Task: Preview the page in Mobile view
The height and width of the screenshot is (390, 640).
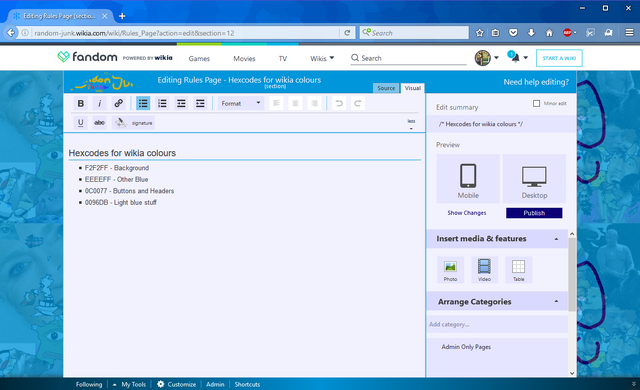Action: pos(468,179)
